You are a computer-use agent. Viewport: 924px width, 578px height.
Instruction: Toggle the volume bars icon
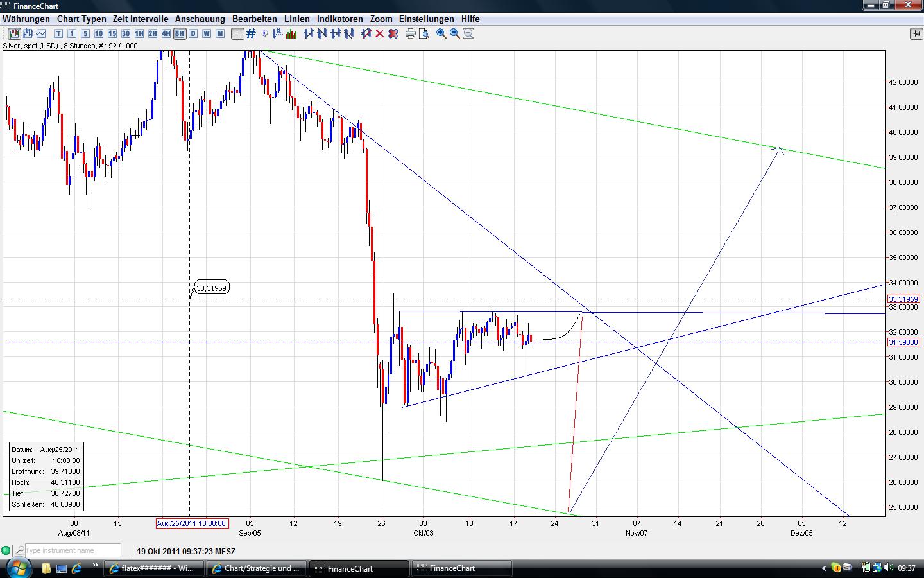click(x=293, y=33)
